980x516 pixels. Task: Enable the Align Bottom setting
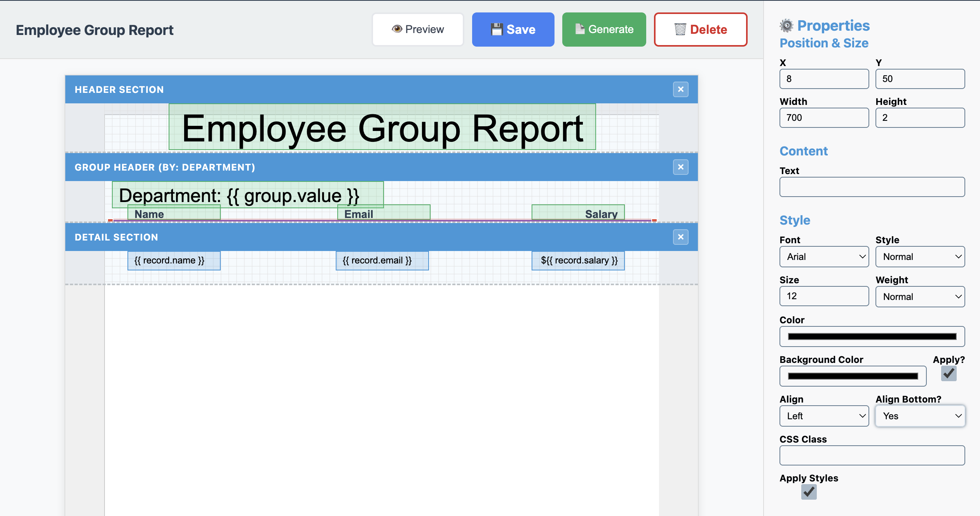[x=920, y=416]
